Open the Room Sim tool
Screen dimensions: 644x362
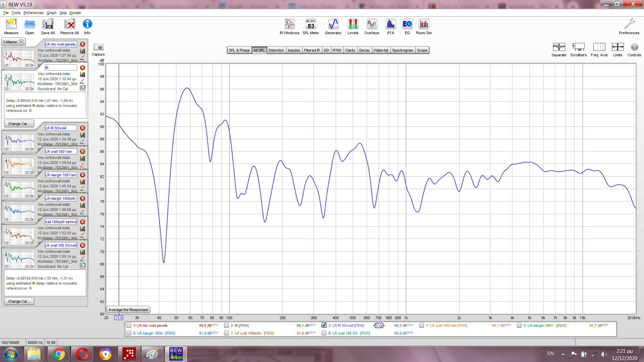[x=424, y=26]
